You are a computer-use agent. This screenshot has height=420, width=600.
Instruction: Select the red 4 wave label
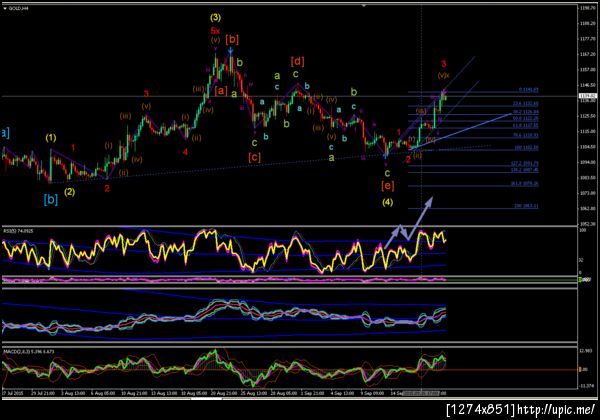pos(185,152)
